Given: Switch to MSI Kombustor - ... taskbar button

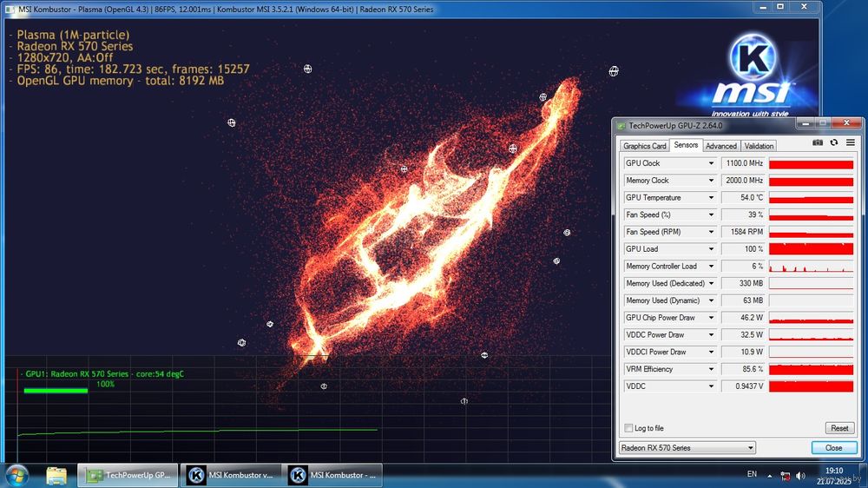Looking at the screenshot, I should pos(332,475).
